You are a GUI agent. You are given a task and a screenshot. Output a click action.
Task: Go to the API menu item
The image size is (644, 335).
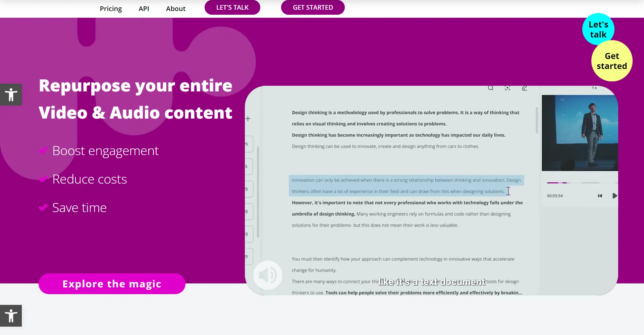144,9
